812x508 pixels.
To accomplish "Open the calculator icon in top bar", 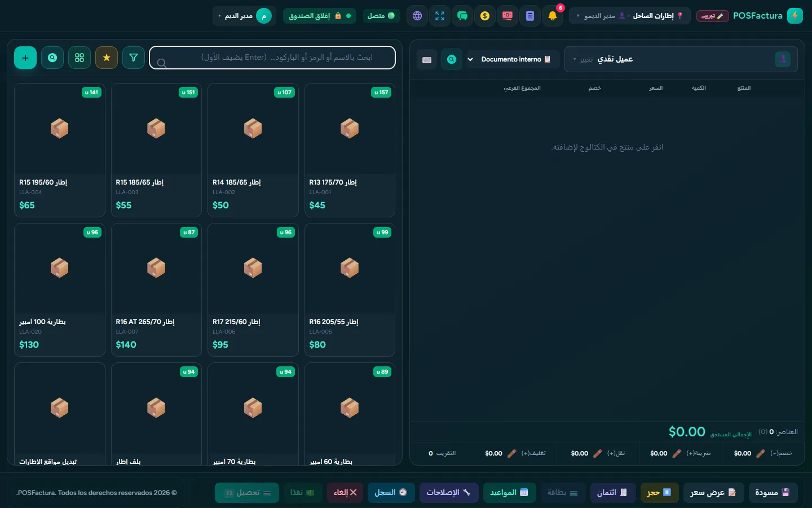I will pyautogui.click(x=530, y=16).
